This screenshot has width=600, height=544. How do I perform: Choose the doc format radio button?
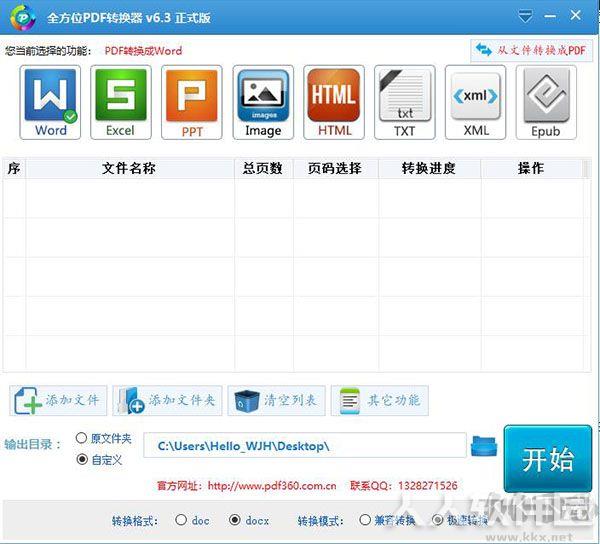(x=181, y=520)
